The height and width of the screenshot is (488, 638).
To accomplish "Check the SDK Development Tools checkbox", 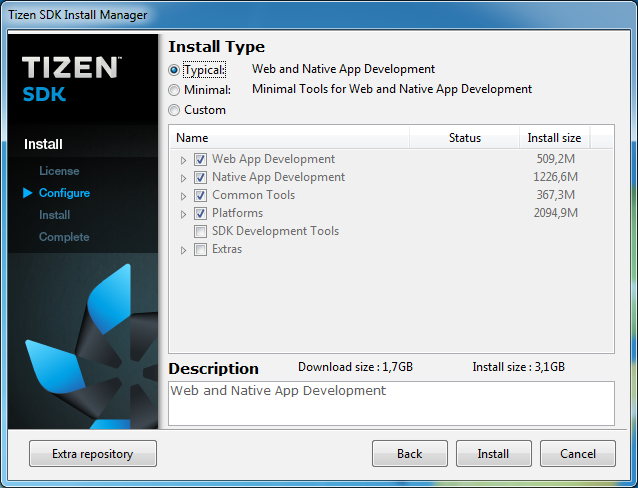I will 200,231.
